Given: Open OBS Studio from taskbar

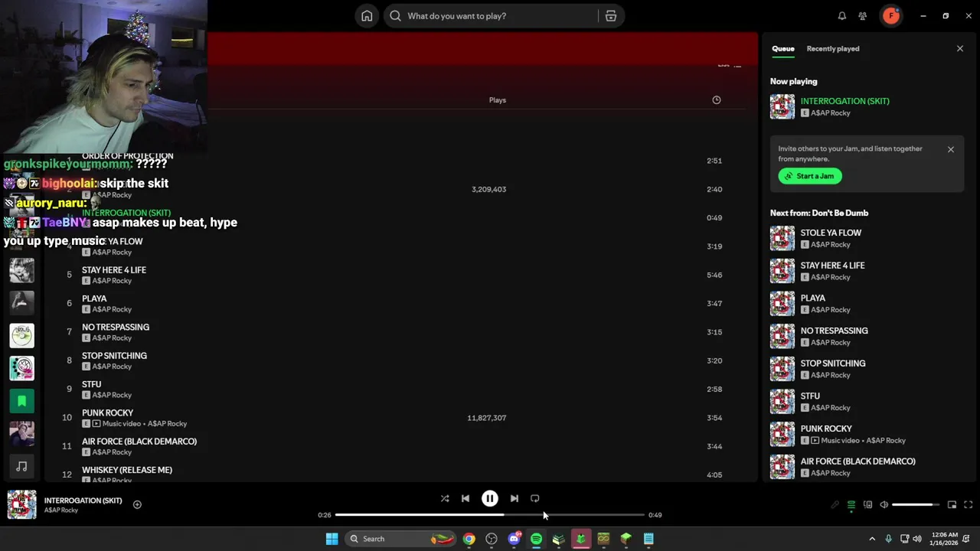Looking at the screenshot, I should 492,539.
